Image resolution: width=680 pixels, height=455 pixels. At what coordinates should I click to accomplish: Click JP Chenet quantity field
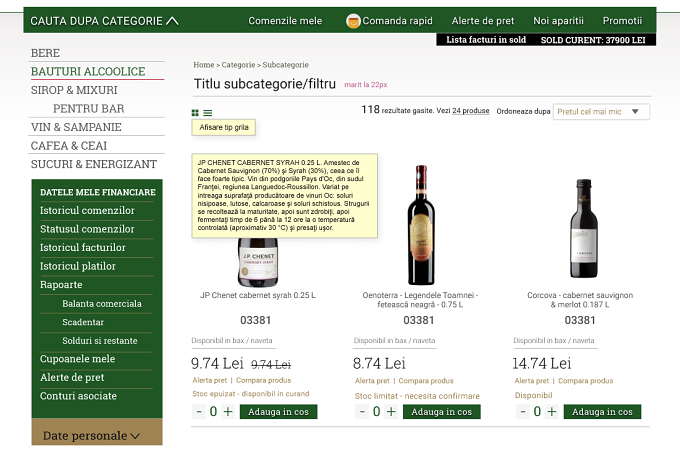(x=213, y=412)
